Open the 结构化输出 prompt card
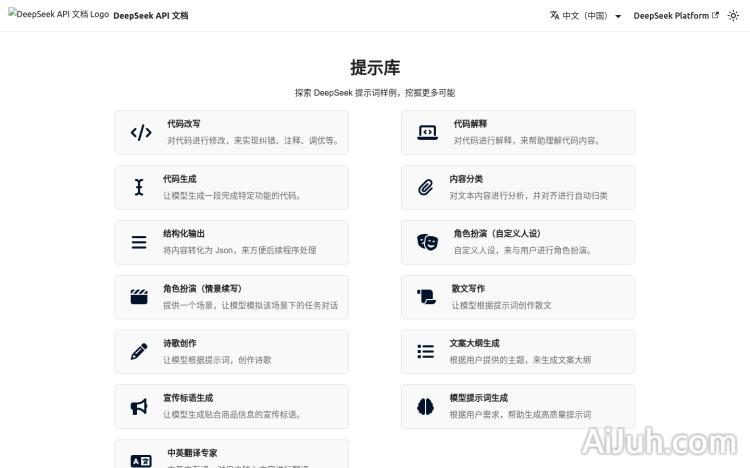This screenshot has width=750, height=468. click(231, 242)
